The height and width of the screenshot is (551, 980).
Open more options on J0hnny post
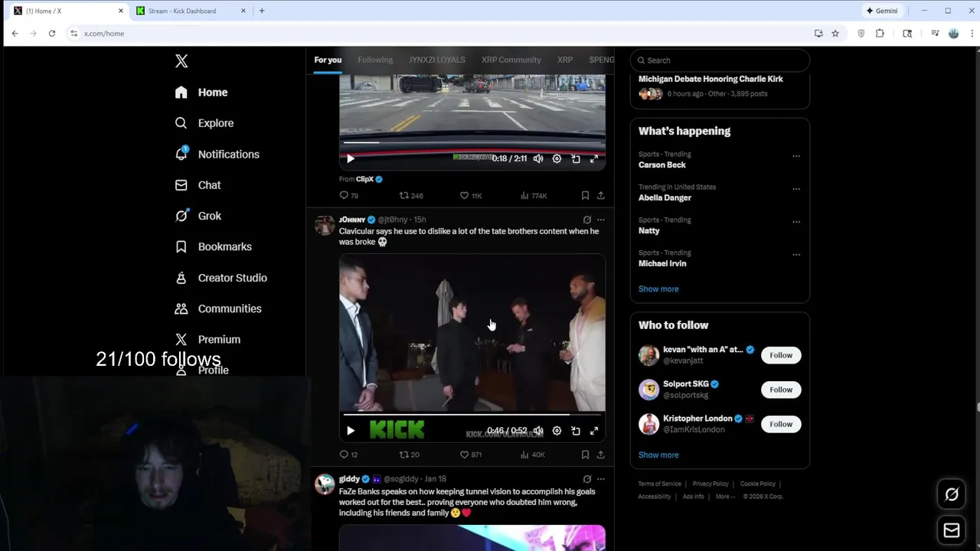pyautogui.click(x=600, y=220)
